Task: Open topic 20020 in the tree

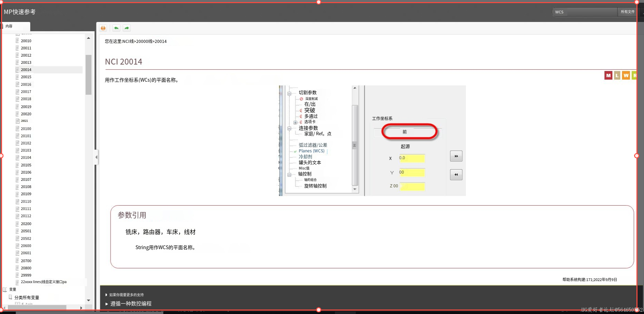Action: tap(26, 114)
